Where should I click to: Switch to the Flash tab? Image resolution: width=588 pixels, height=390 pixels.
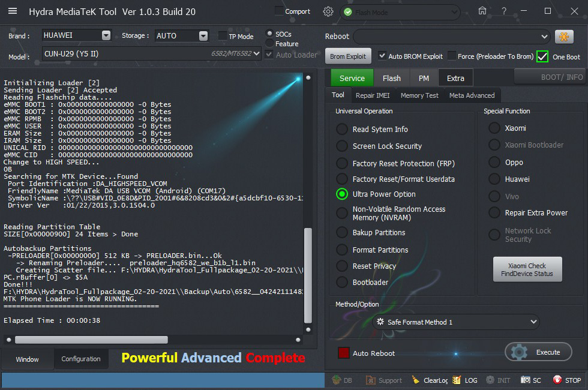click(x=391, y=78)
